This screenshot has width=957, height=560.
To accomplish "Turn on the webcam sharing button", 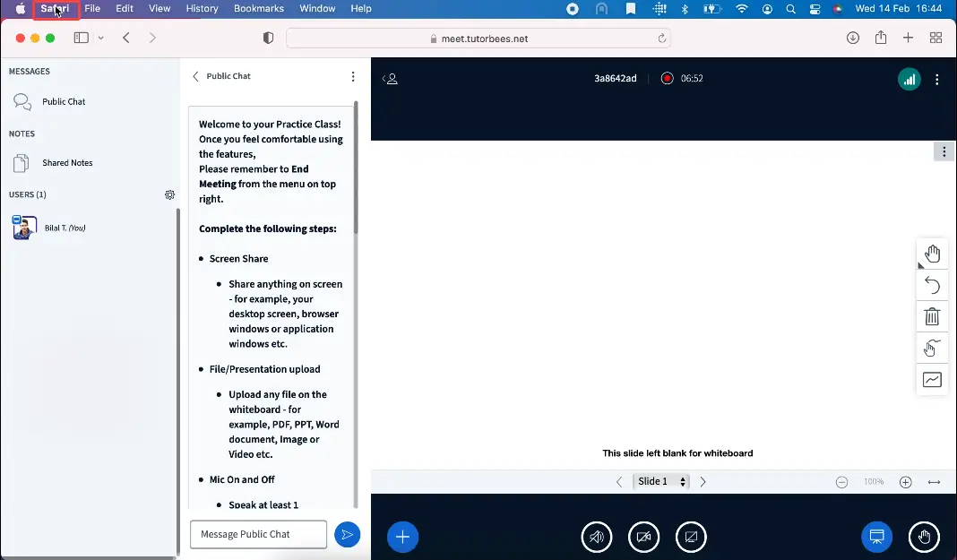I will tap(643, 537).
